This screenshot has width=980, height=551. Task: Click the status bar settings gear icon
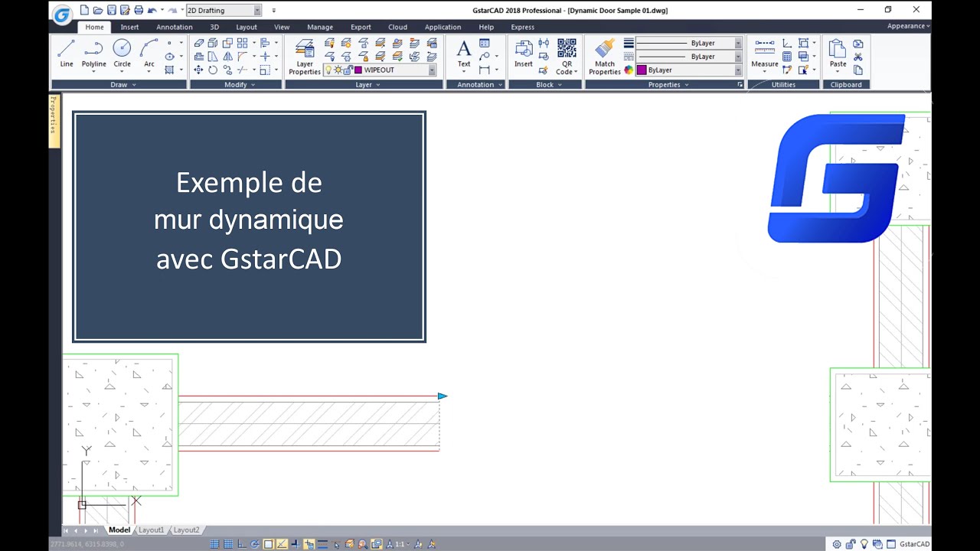coord(837,544)
